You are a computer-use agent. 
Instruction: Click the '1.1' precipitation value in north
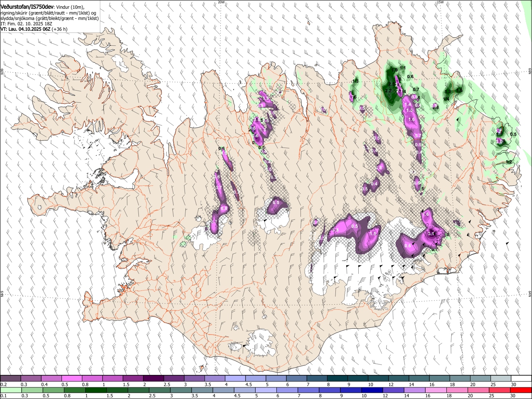click(x=402, y=68)
